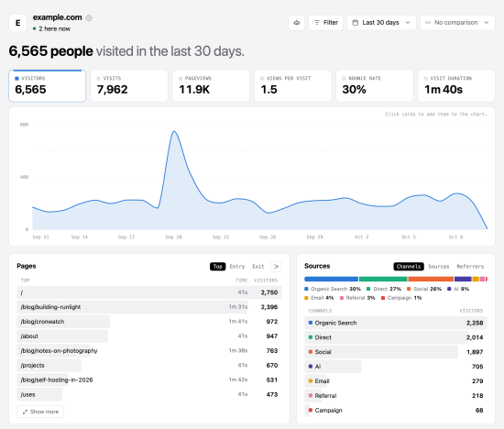Click Campaign channel row

pos(396,411)
